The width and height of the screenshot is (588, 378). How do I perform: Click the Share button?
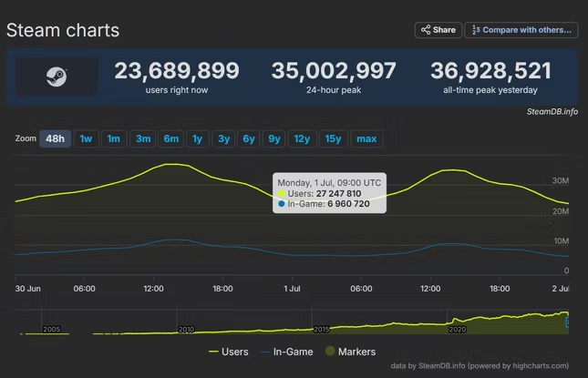coord(438,30)
